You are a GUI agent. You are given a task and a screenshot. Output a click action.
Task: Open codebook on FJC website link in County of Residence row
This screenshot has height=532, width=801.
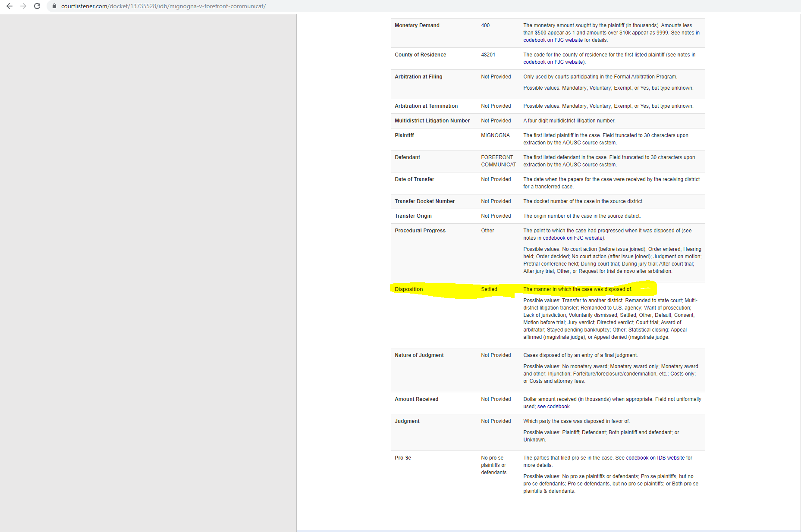(x=553, y=62)
